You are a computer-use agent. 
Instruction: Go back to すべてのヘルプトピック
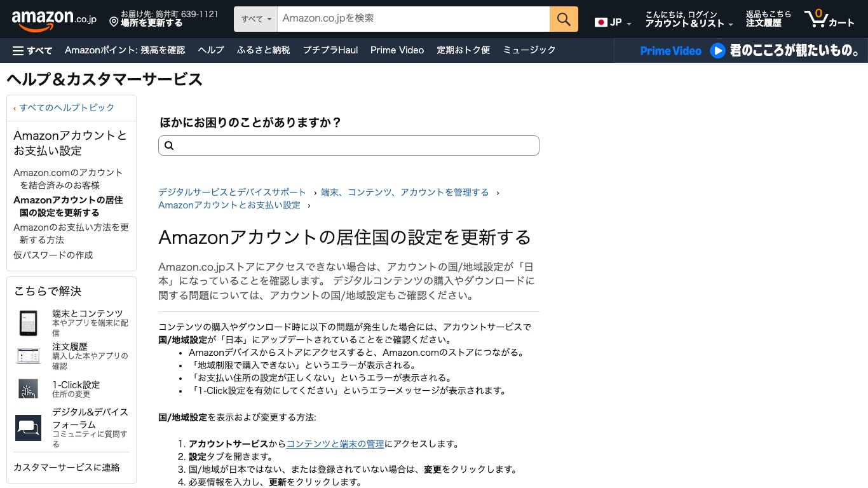tap(67, 108)
